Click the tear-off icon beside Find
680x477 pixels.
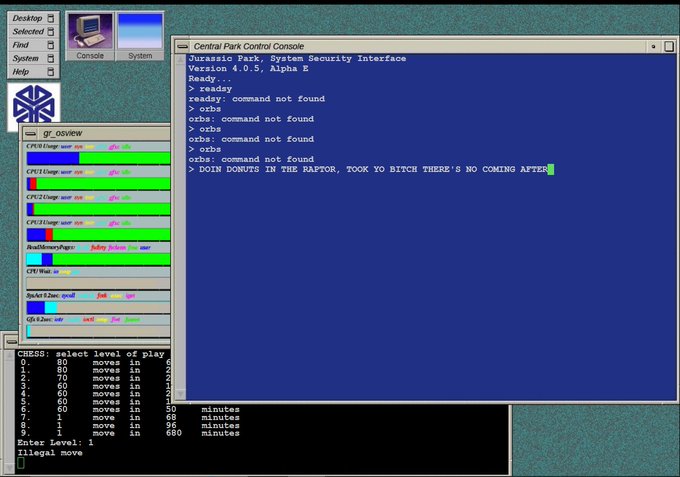51,45
